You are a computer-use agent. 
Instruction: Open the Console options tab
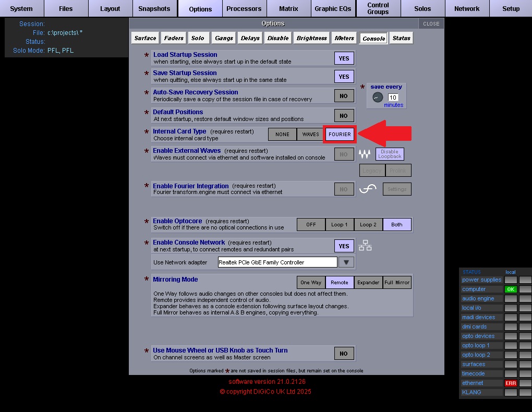(373, 39)
